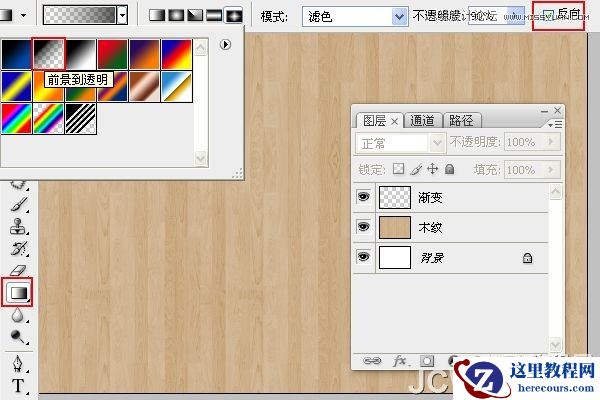Click the 背景 layer thumbnail
Screen dimensions: 600x400
(395, 257)
